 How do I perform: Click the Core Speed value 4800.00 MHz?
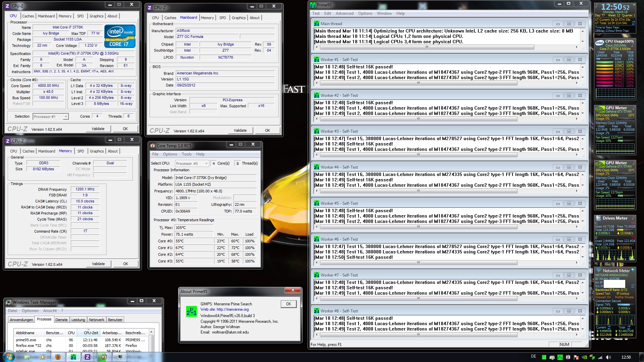(x=49, y=86)
